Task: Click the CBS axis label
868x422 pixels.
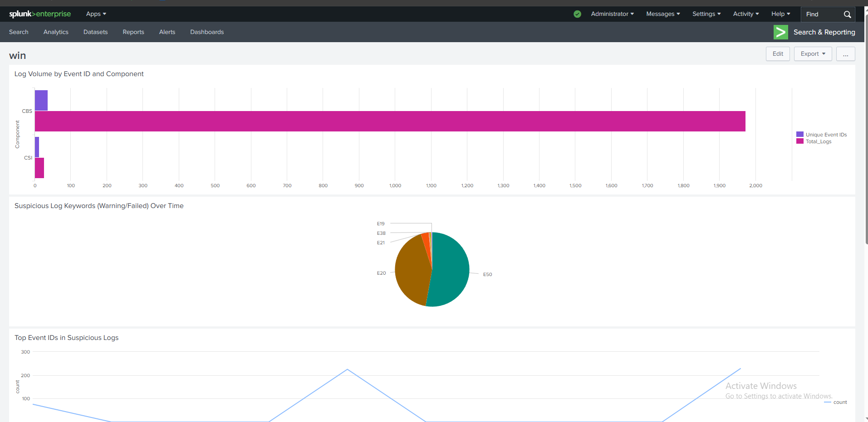Action: pyautogui.click(x=27, y=111)
